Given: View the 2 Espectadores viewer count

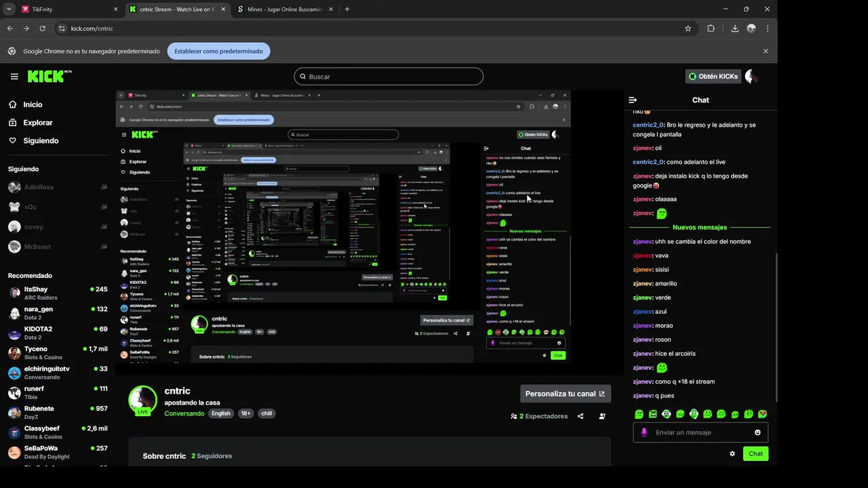Looking at the screenshot, I should (539, 416).
